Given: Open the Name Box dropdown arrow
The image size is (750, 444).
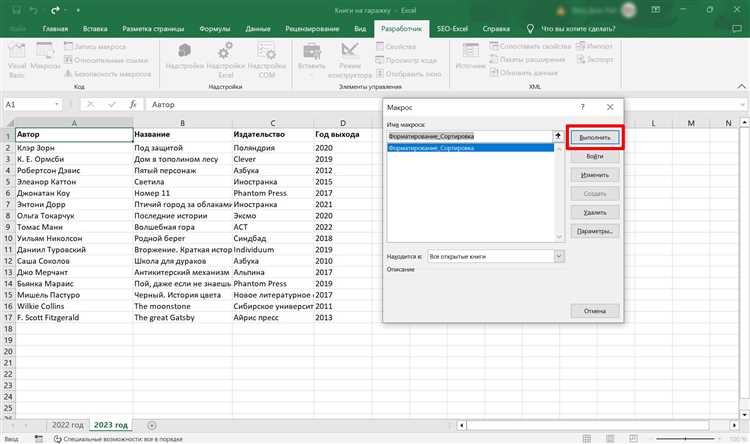Looking at the screenshot, I should click(57, 104).
